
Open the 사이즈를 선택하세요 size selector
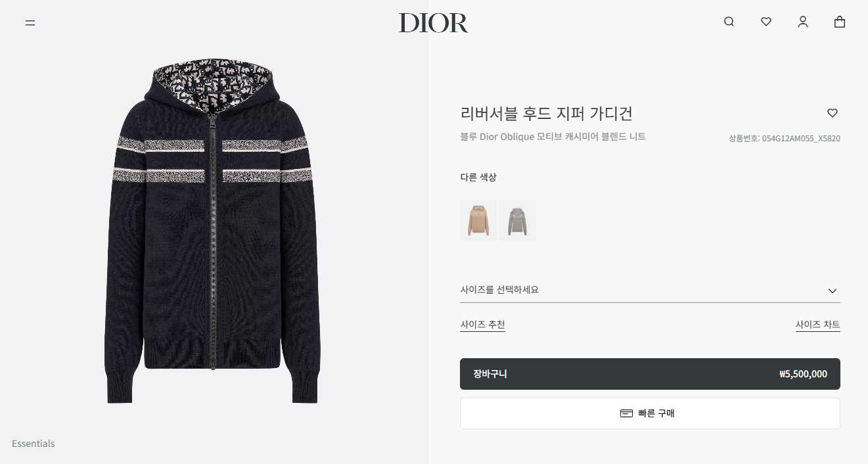pos(650,290)
